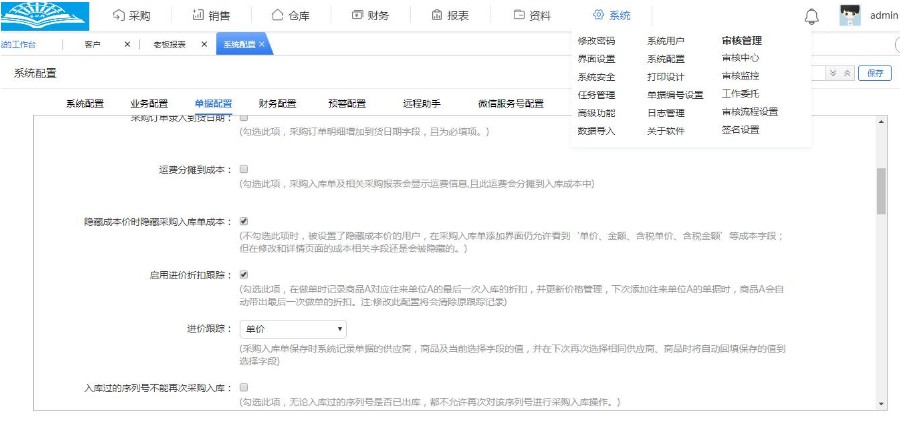Switch to the 预警配置 tab
Screen dimensions: 900x425
(346, 104)
